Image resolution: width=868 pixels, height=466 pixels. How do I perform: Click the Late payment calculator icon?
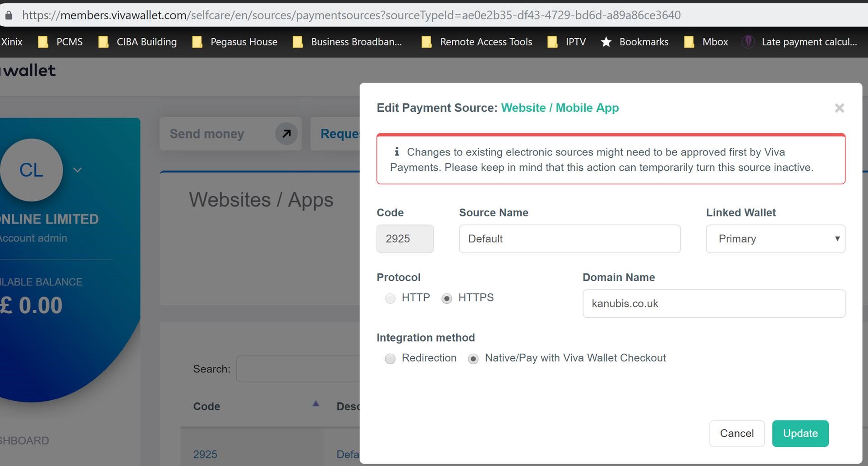point(748,41)
